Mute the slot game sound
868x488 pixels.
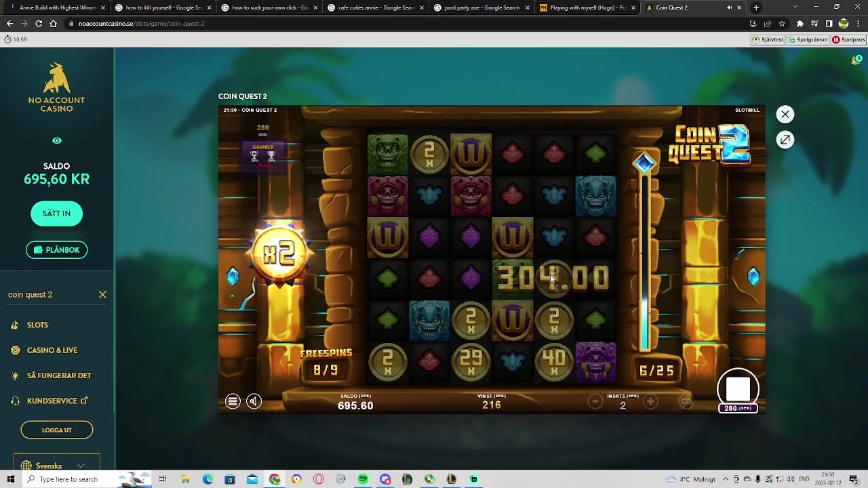point(254,401)
